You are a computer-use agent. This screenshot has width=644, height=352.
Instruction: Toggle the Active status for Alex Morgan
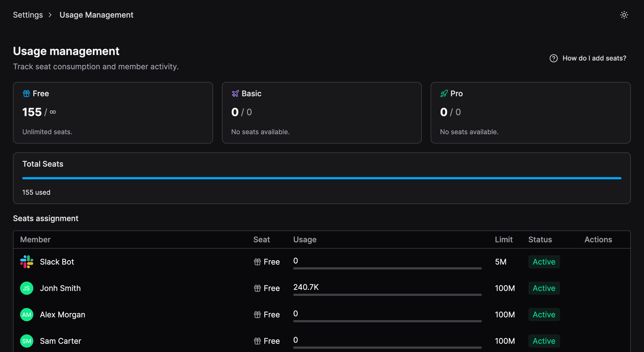pyautogui.click(x=544, y=314)
